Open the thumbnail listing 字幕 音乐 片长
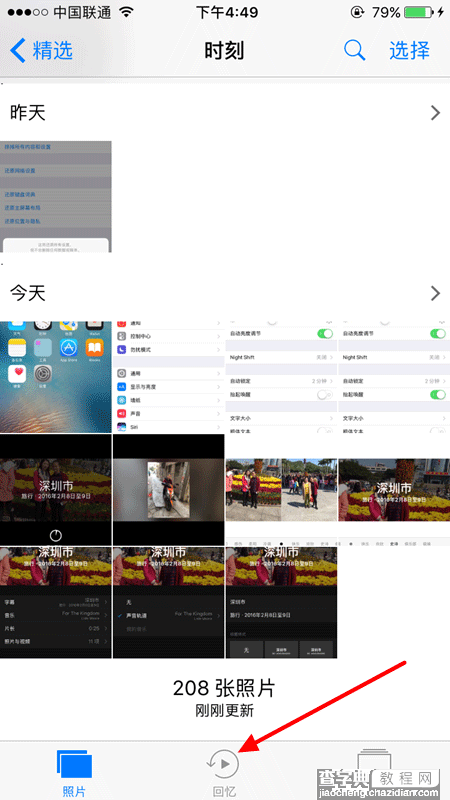Screen dimensions: 450x800 (x=56, y=603)
